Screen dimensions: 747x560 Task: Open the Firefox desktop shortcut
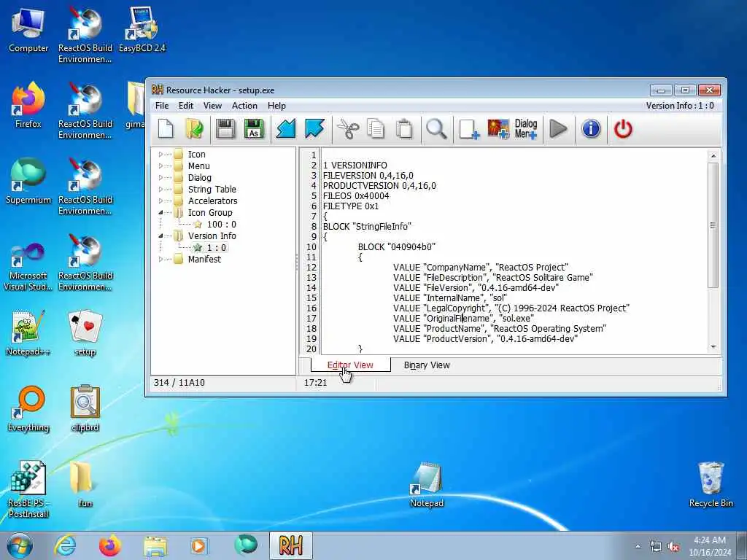tap(28, 105)
